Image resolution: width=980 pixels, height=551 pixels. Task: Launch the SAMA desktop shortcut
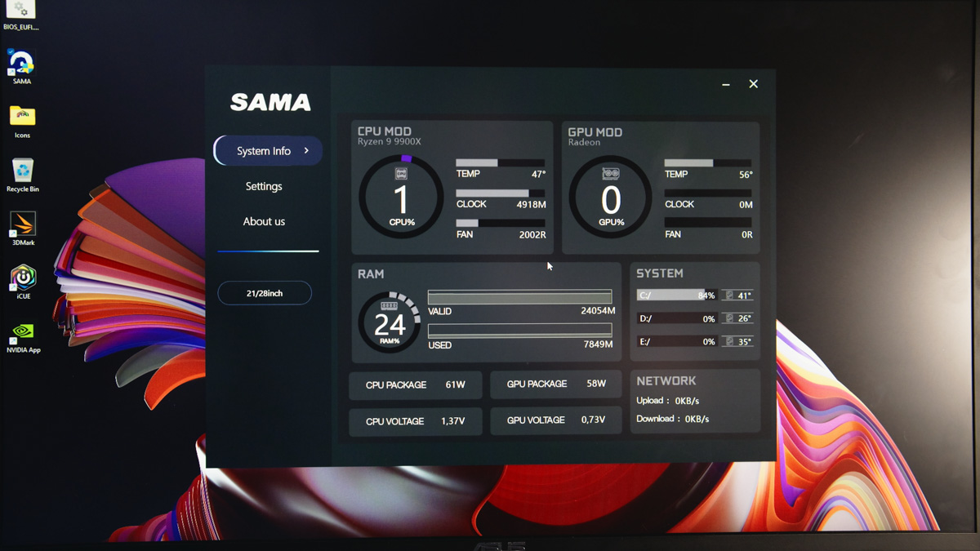pyautogui.click(x=22, y=67)
